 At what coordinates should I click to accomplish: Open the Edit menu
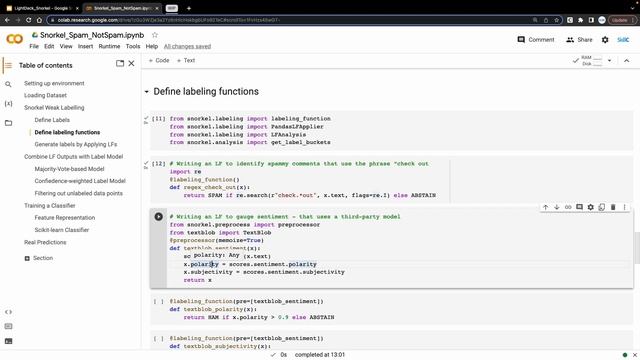point(49,47)
